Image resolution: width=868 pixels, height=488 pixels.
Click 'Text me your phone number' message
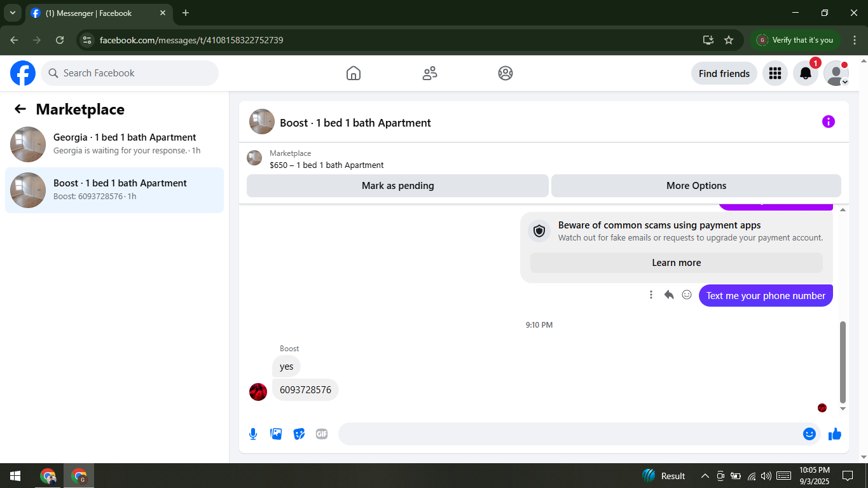tap(766, 295)
